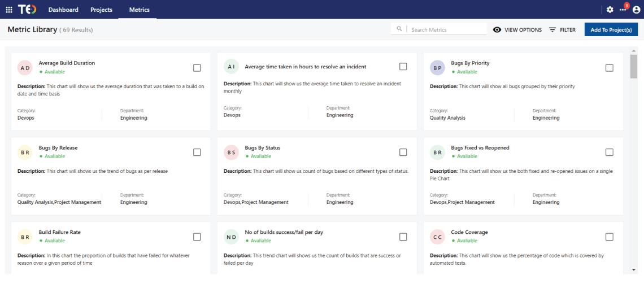644x301 pixels.
Task: Switch to the Dashboard tab
Action: (x=63, y=10)
